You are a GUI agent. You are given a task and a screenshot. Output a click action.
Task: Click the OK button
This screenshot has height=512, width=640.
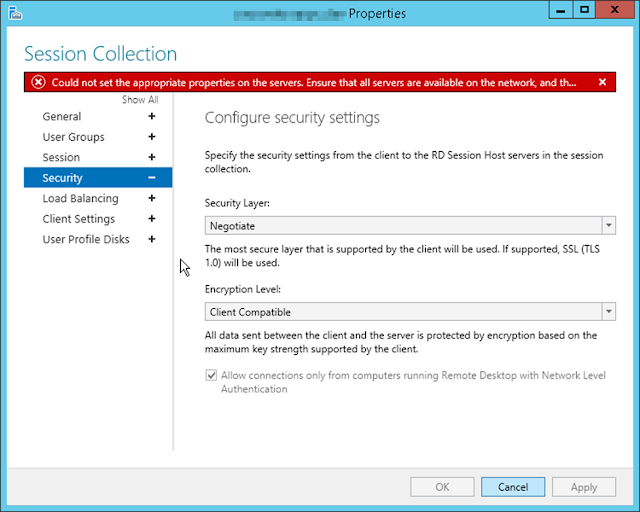click(x=442, y=487)
